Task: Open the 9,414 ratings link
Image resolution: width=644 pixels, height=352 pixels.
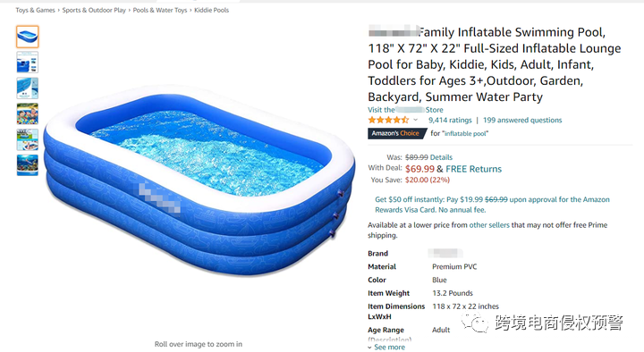Action: [x=450, y=121]
